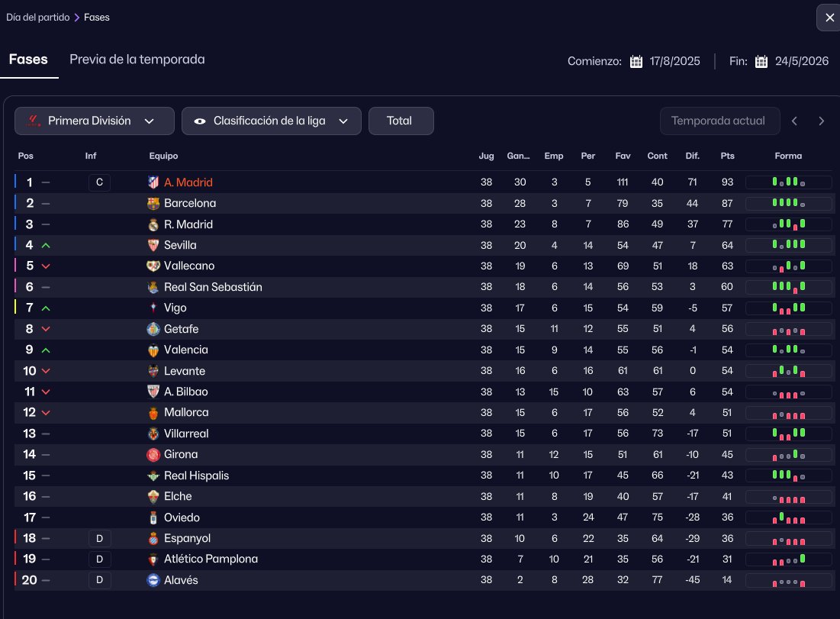The height and width of the screenshot is (619, 840).
Task: Open the Clasificación de la liga dropdown
Action: click(271, 121)
